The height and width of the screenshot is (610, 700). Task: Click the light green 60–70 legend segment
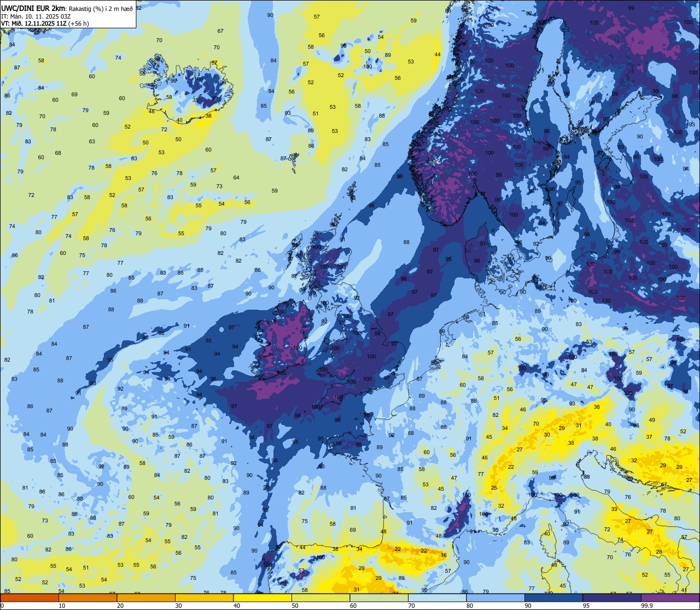point(379,597)
